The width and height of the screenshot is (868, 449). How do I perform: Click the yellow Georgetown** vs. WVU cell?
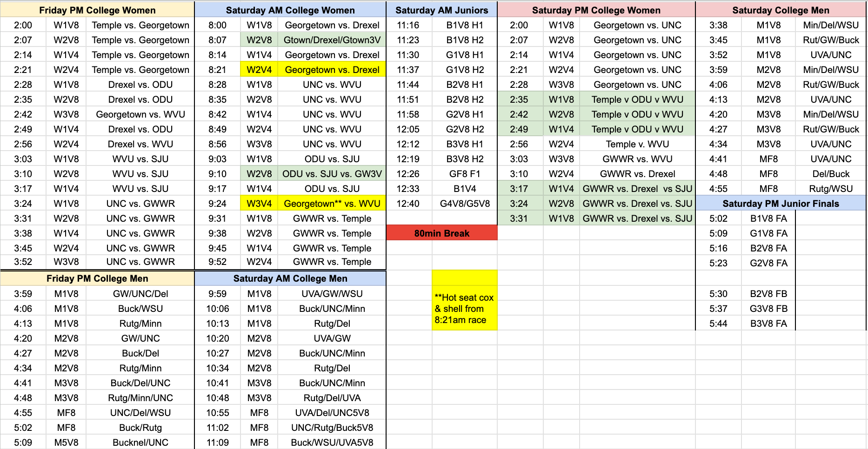coord(332,204)
